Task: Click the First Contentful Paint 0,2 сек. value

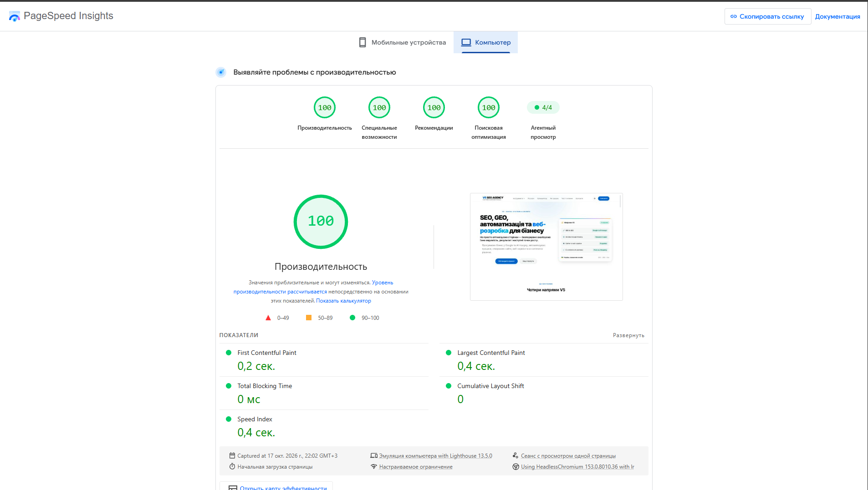Action: click(256, 366)
